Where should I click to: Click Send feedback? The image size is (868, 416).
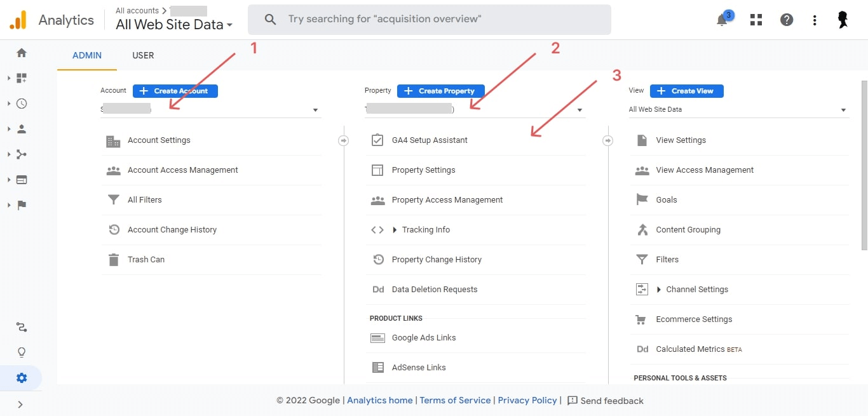click(x=605, y=401)
